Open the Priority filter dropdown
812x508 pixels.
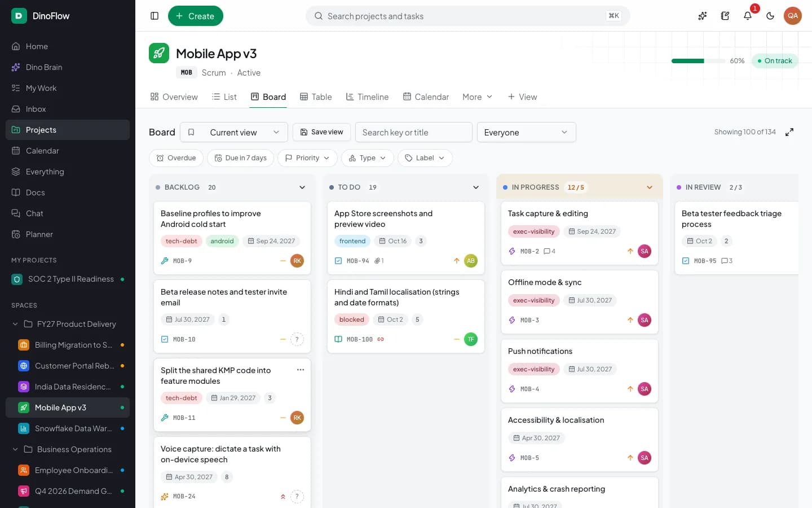(x=307, y=158)
